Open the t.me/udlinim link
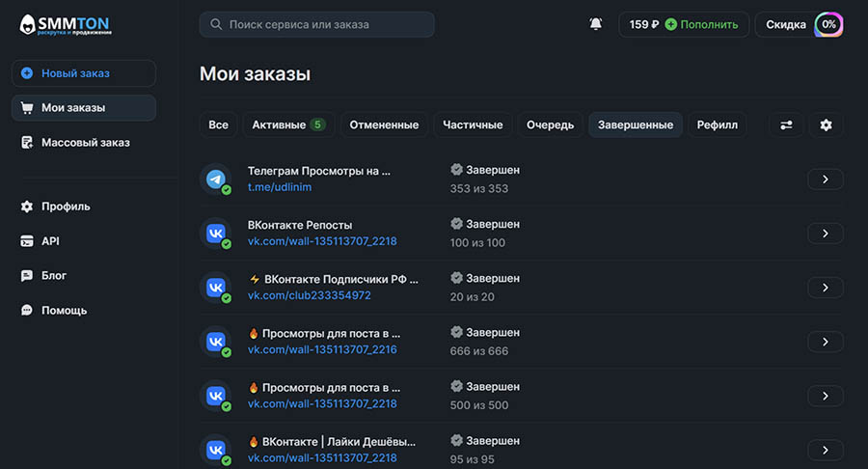 click(280, 187)
